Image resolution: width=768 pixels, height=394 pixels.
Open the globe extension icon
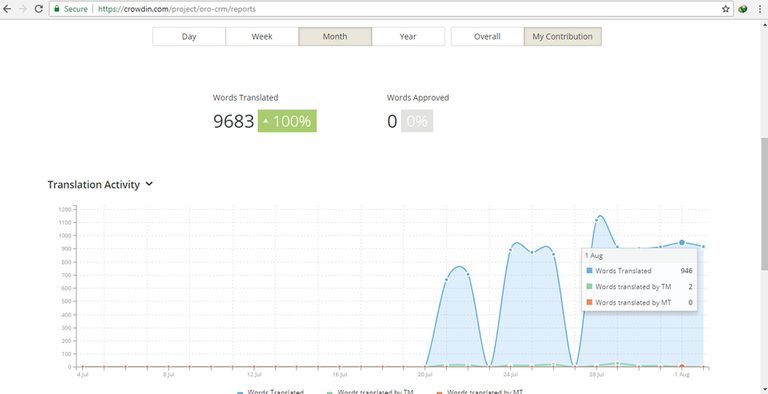pyautogui.click(x=743, y=9)
